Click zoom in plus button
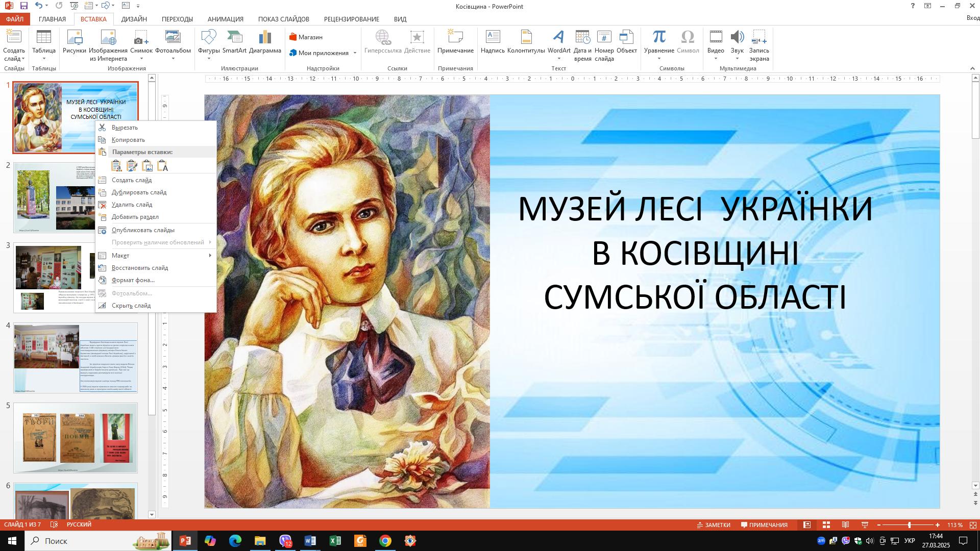This screenshot has height=551, width=980. pyautogui.click(x=938, y=525)
